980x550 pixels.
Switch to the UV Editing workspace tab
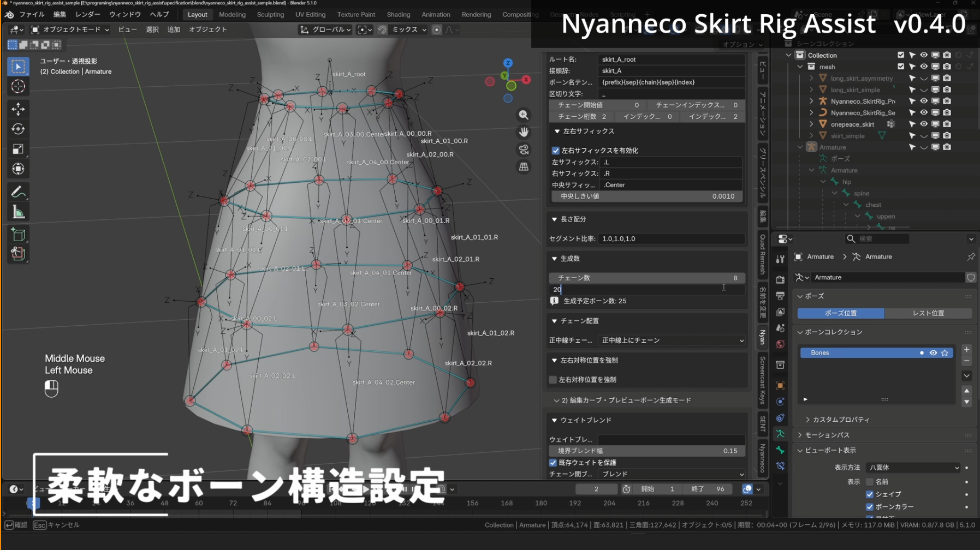pos(310,15)
